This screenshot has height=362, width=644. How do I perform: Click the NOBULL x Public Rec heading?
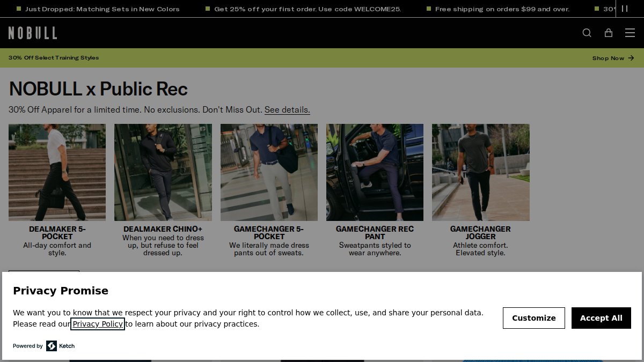pos(98,88)
